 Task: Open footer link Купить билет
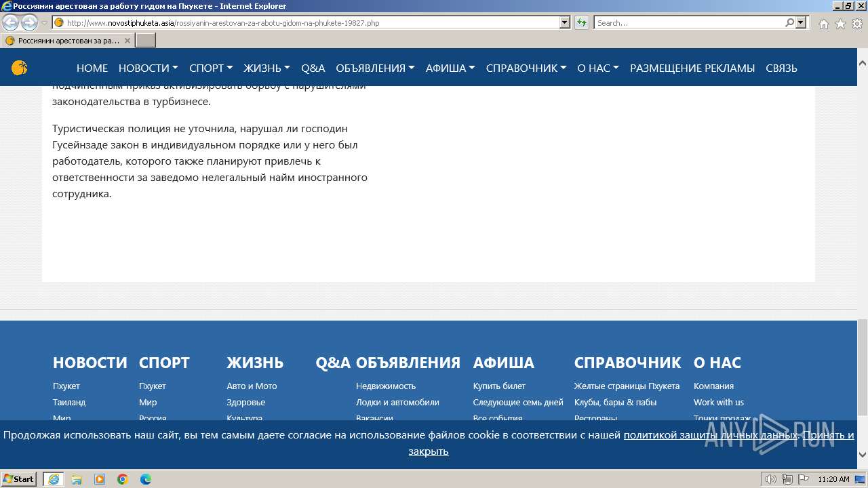(x=499, y=386)
